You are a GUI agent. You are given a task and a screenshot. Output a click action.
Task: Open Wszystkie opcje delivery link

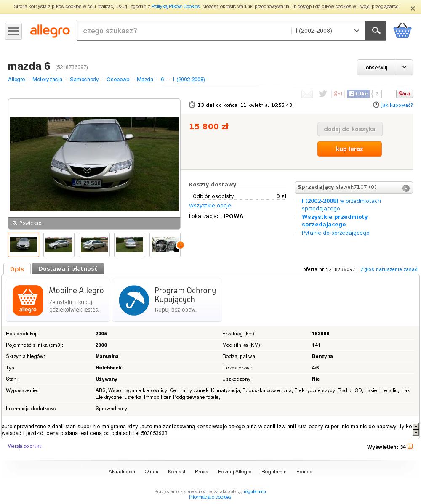[x=210, y=205]
